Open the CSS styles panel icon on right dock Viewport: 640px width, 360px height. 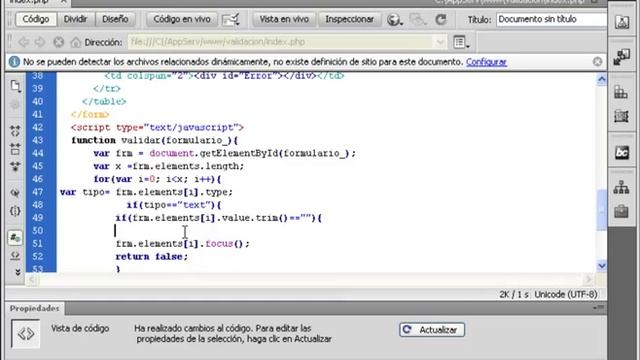click(x=621, y=92)
